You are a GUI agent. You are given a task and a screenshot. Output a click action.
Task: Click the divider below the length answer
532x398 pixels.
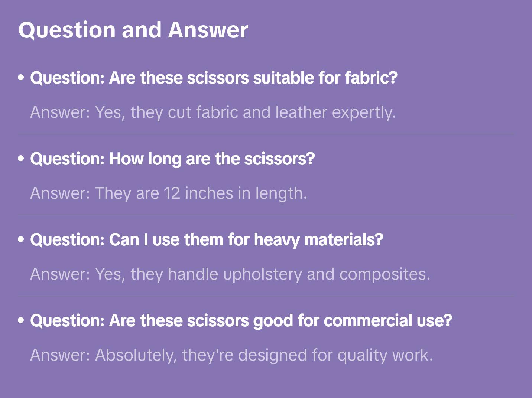tap(266, 215)
